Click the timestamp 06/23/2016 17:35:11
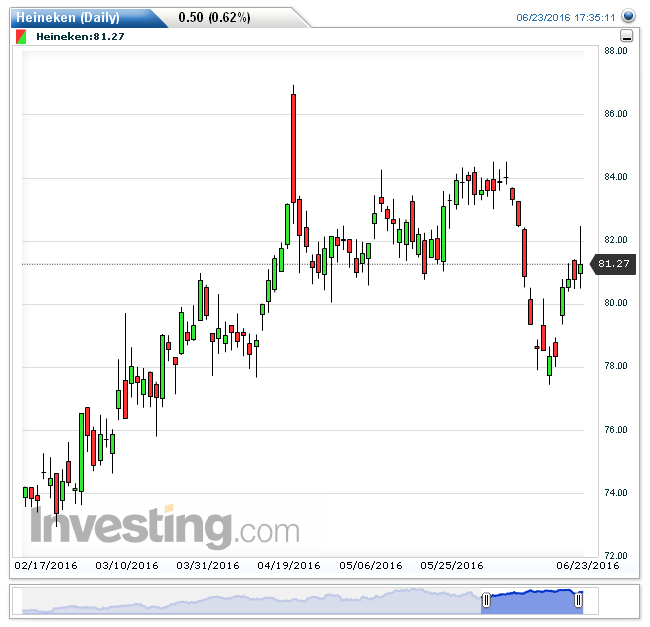 click(565, 17)
